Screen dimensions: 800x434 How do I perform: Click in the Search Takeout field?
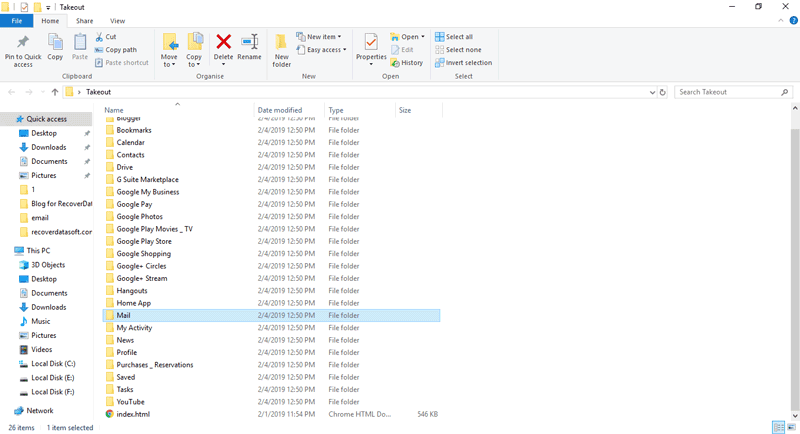(x=727, y=92)
